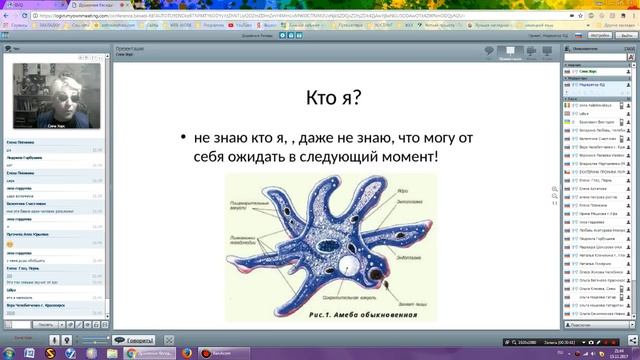Open the folder icon on taskbar

tap(112, 353)
